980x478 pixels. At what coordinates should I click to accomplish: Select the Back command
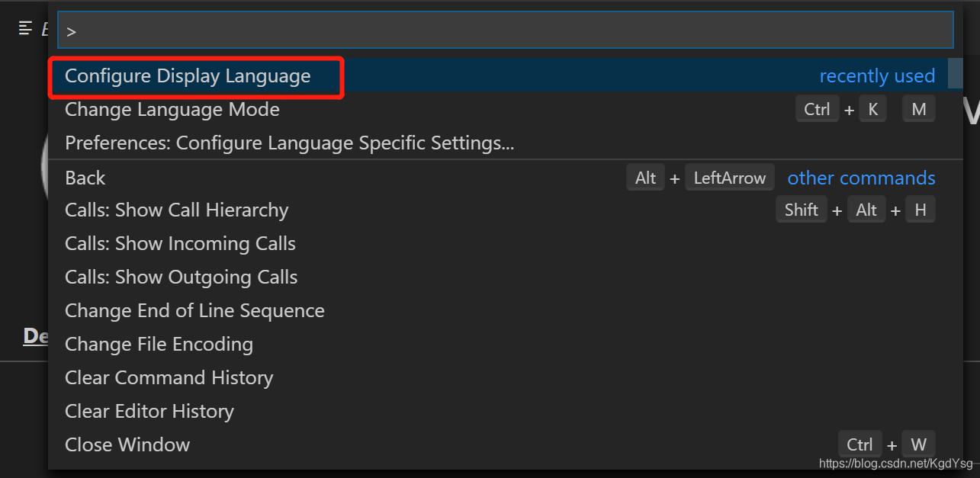coord(85,178)
